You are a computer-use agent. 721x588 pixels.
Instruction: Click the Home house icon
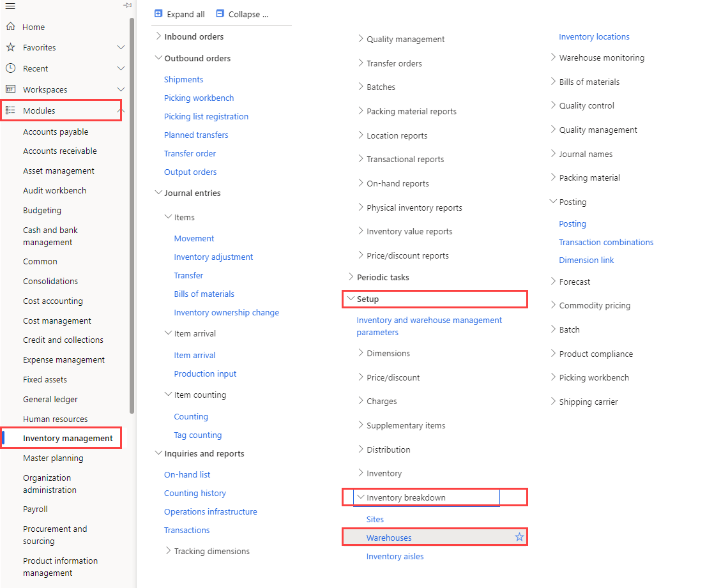click(x=11, y=26)
